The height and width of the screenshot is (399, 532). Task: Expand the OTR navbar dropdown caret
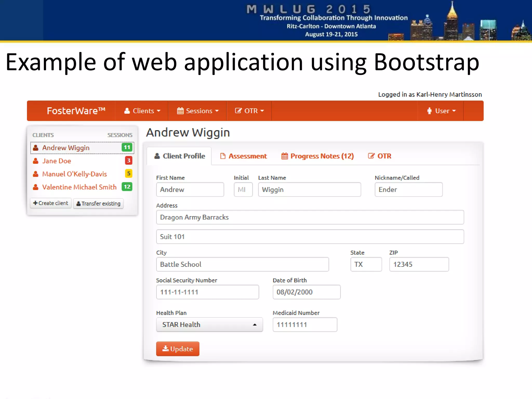tap(262, 111)
